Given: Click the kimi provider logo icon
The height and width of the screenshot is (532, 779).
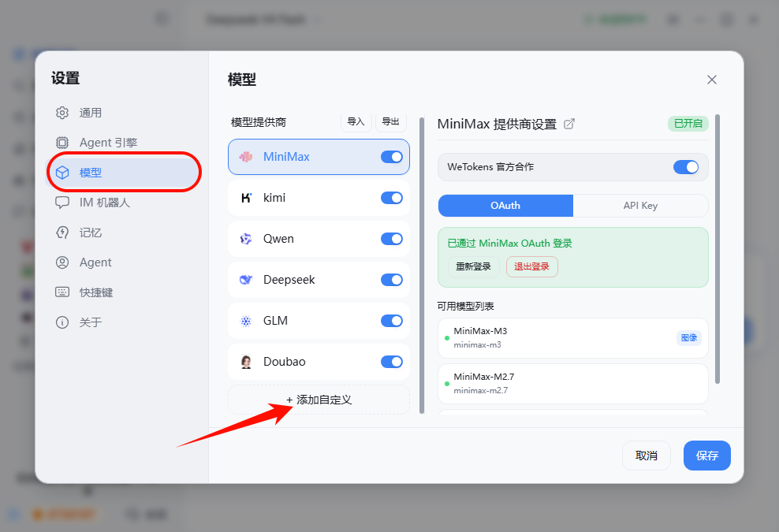Looking at the screenshot, I should (x=246, y=198).
